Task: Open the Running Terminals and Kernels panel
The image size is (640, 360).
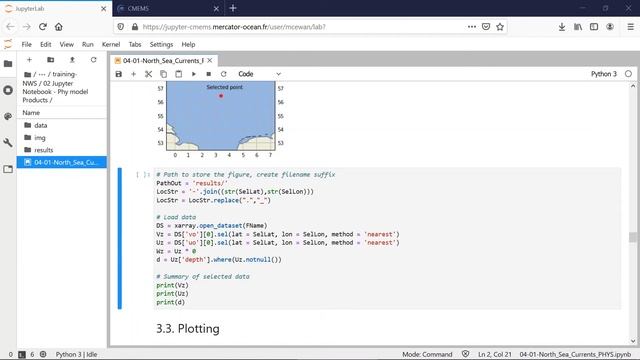Action: pyautogui.click(x=8, y=90)
